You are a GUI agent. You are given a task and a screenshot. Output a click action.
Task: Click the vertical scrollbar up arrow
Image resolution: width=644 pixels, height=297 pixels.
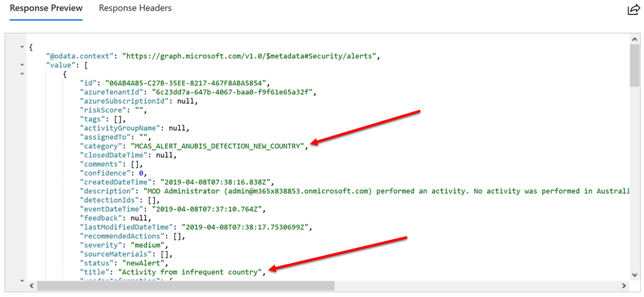[x=635, y=39]
